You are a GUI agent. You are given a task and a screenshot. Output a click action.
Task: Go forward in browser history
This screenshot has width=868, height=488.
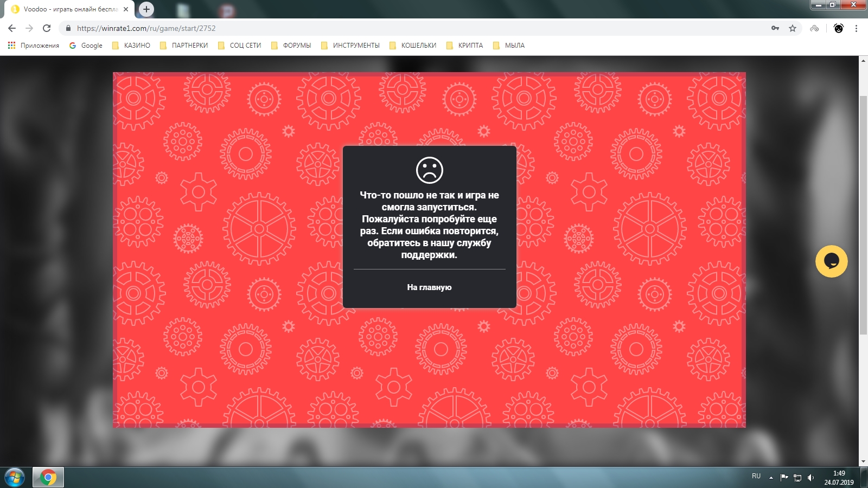[x=29, y=28]
